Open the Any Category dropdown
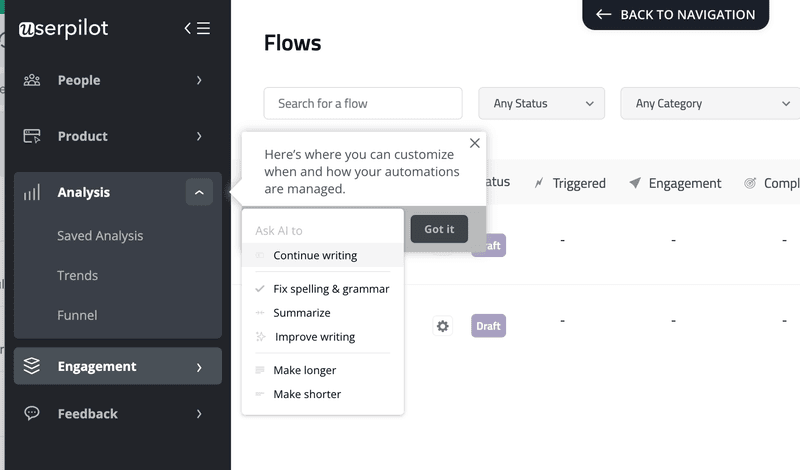This screenshot has height=470, width=800. click(711, 103)
